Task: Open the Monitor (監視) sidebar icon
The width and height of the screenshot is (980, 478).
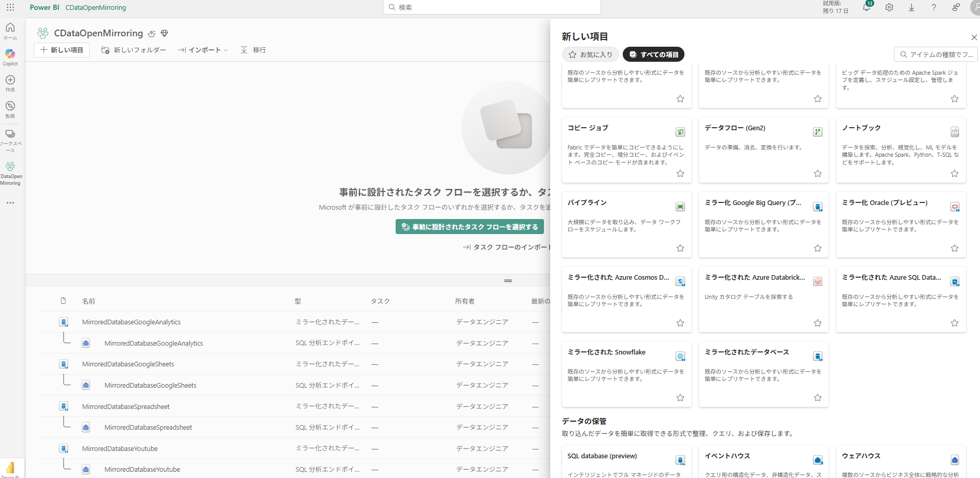Action: click(x=10, y=110)
